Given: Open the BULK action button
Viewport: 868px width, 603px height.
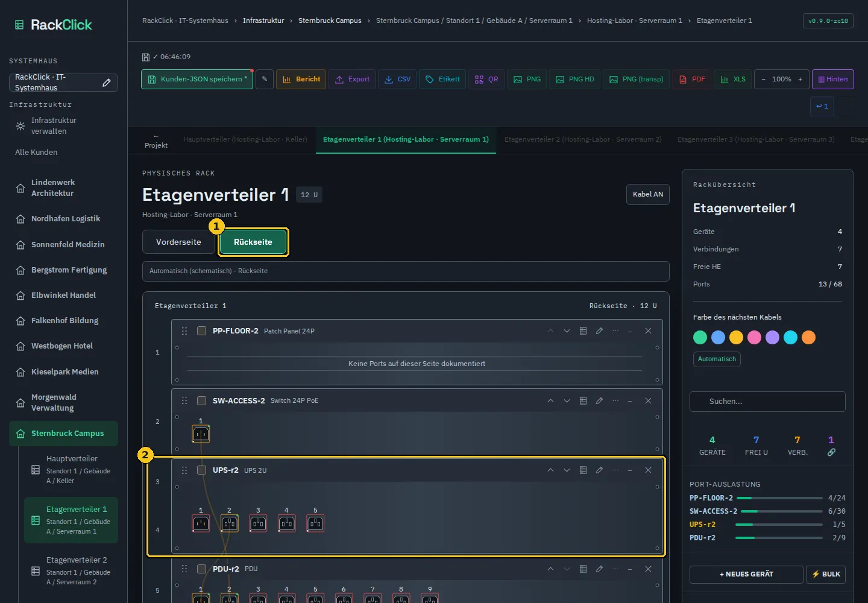Looking at the screenshot, I should tap(826, 575).
